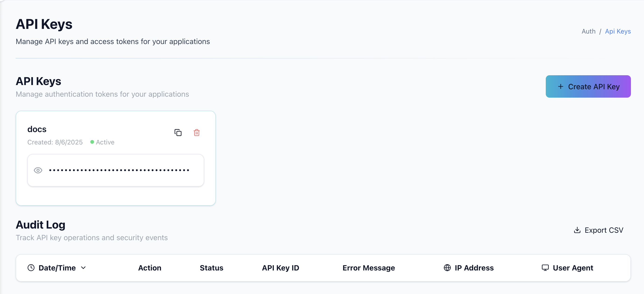Select the Action column header
The height and width of the screenshot is (294, 644).
click(x=150, y=268)
